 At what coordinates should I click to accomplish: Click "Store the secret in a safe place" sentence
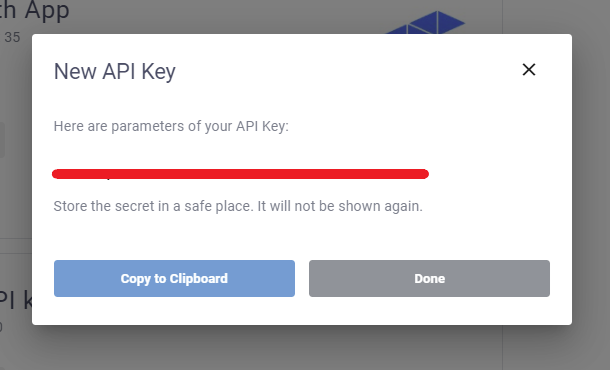(x=153, y=206)
